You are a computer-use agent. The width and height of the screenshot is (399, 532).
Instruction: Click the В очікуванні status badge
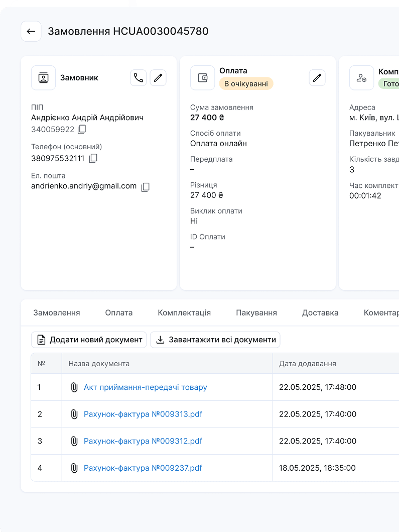pos(246,84)
